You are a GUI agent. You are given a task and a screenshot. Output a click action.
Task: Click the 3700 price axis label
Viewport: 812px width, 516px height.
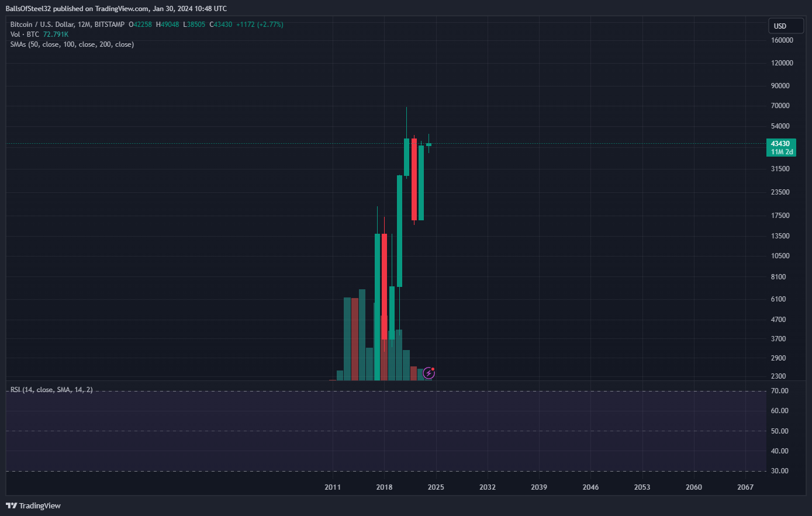click(x=779, y=339)
